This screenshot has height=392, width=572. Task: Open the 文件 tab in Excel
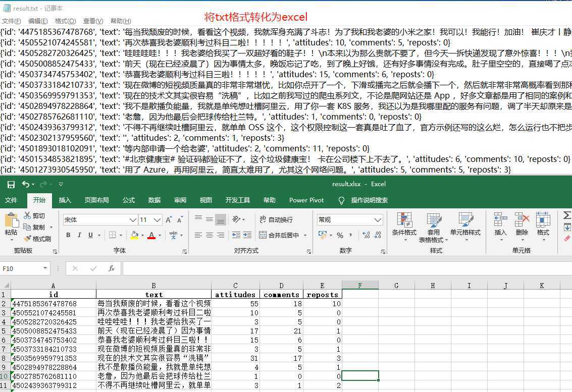[x=11, y=200]
